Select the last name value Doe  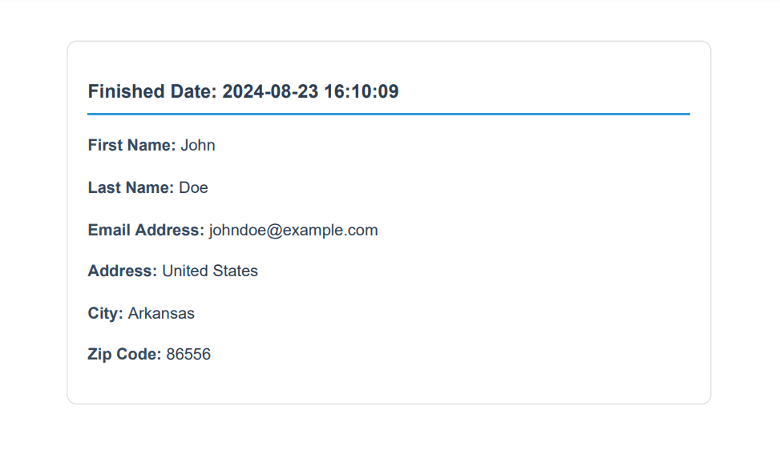point(194,187)
